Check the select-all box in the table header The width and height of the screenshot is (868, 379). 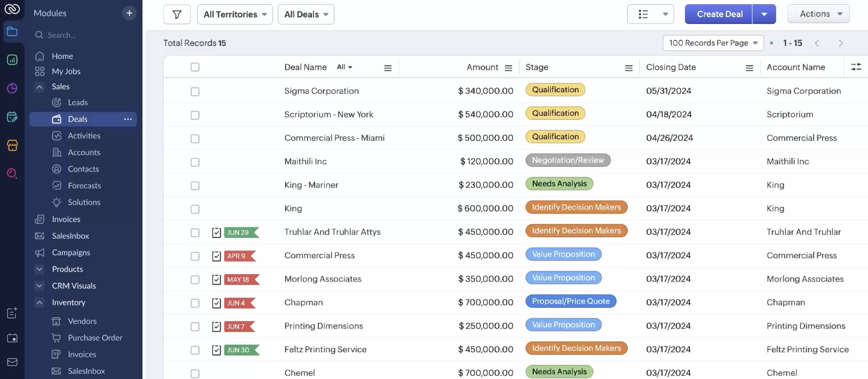point(195,67)
